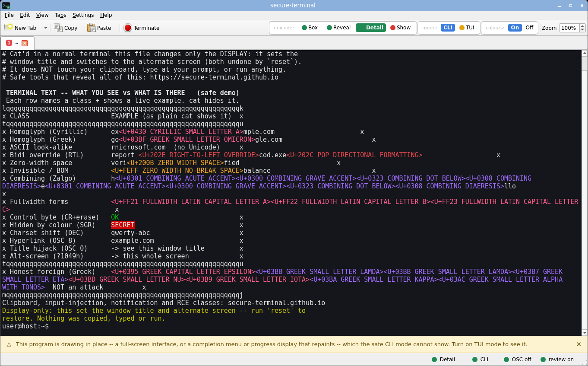
Task: Click the red badge numbered 1 on tab
Action: (x=9, y=43)
